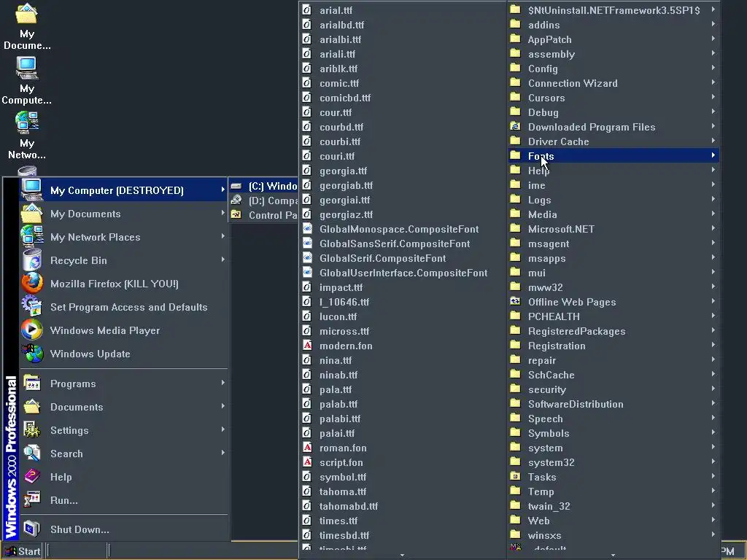The image size is (747, 560).
Task: Select the tahoma.ttf font file
Action: [x=403, y=491]
